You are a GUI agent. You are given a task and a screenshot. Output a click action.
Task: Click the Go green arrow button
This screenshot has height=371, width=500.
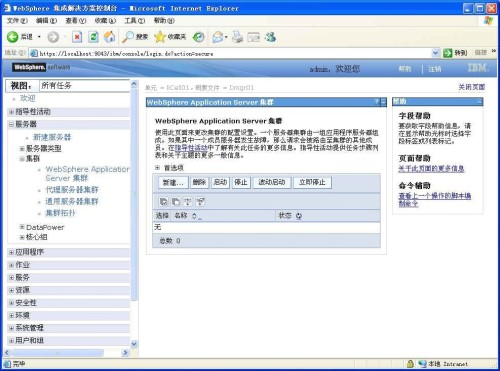[448, 53]
